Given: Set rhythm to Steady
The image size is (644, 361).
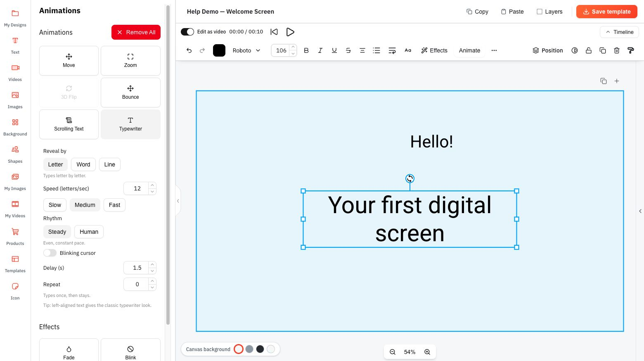Looking at the screenshot, I should click(x=57, y=232).
